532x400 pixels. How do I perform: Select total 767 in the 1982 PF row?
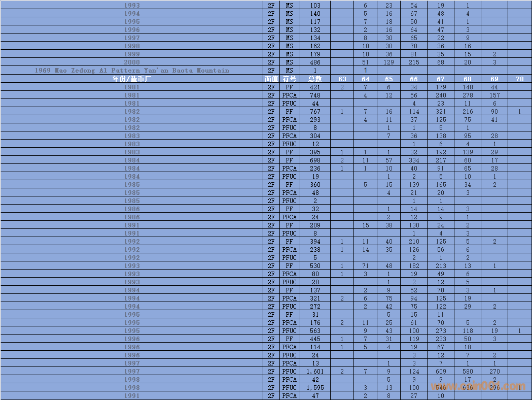pyautogui.click(x=315, y=112)
